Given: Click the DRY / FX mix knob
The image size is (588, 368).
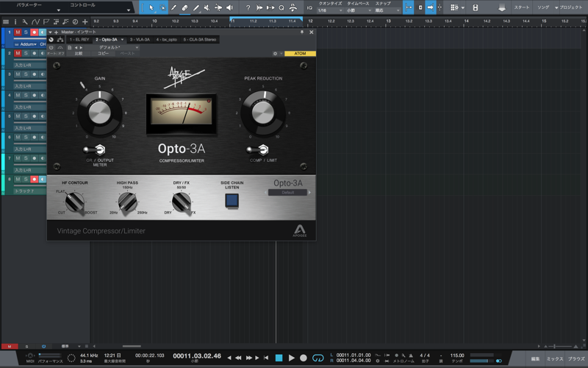Looking at the screenshot, I should (182, 202).
